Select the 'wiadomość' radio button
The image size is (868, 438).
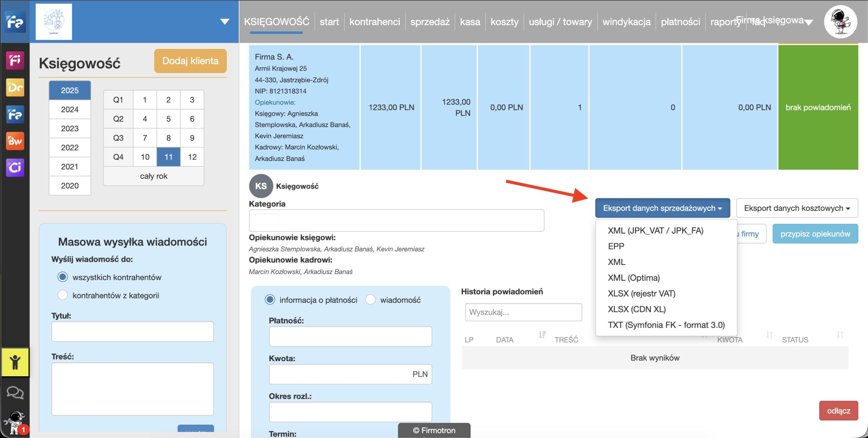click(x=370, y=300)
